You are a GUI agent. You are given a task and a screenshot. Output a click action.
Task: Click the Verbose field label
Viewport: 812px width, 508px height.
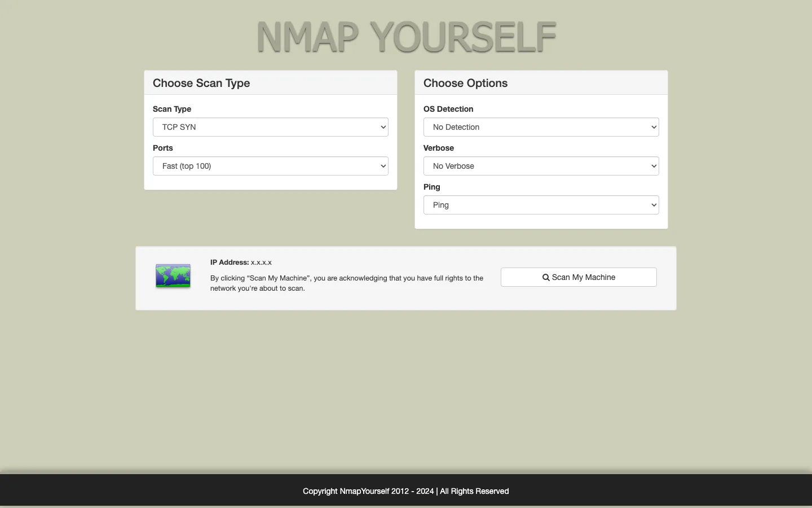pyautogui.click(x=439, y=148)
